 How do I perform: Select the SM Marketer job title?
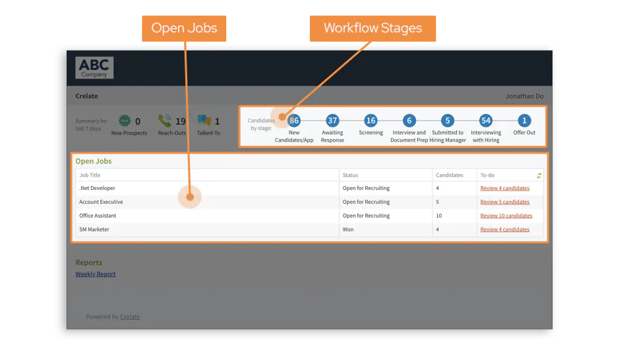pyautogui.click(x=94, y=229)
